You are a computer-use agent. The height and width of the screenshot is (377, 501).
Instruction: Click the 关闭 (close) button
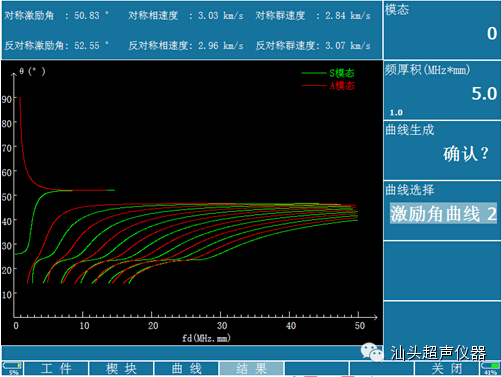click(446, 368)
